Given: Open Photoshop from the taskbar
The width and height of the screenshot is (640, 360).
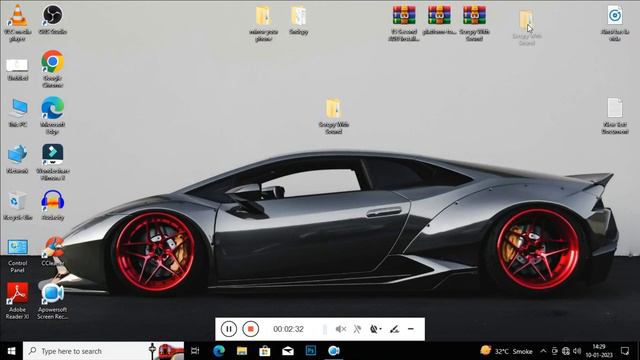Looking at the screenshot, I should tap(311, 351).
